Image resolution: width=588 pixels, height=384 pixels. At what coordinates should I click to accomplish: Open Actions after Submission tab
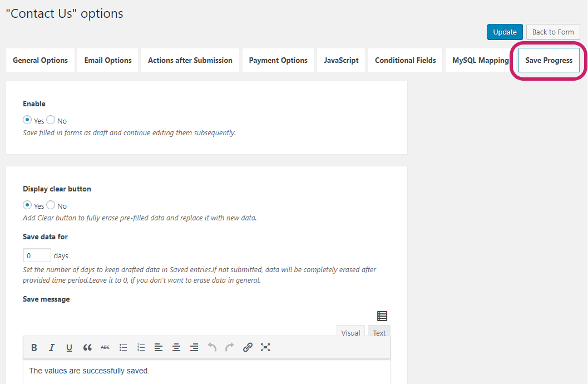click(190, 60)
